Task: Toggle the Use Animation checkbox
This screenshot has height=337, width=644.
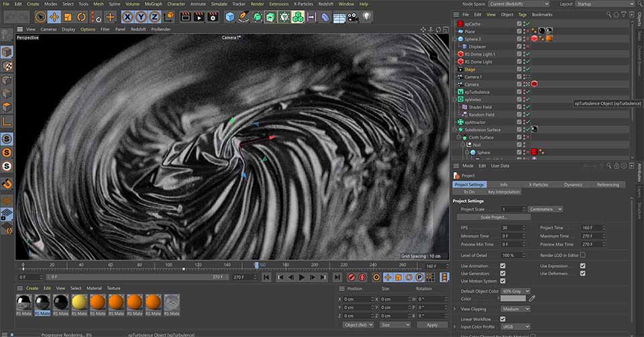Action: tap(502, 266)
